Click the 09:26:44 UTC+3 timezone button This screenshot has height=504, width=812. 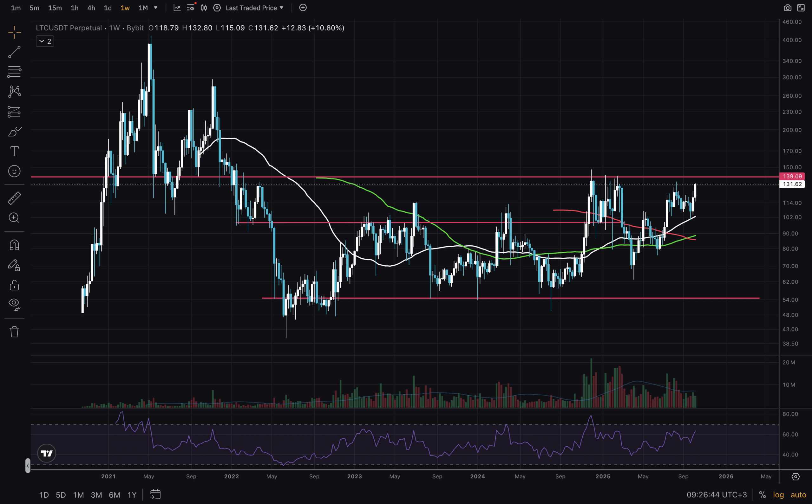[x=716, y=495]
